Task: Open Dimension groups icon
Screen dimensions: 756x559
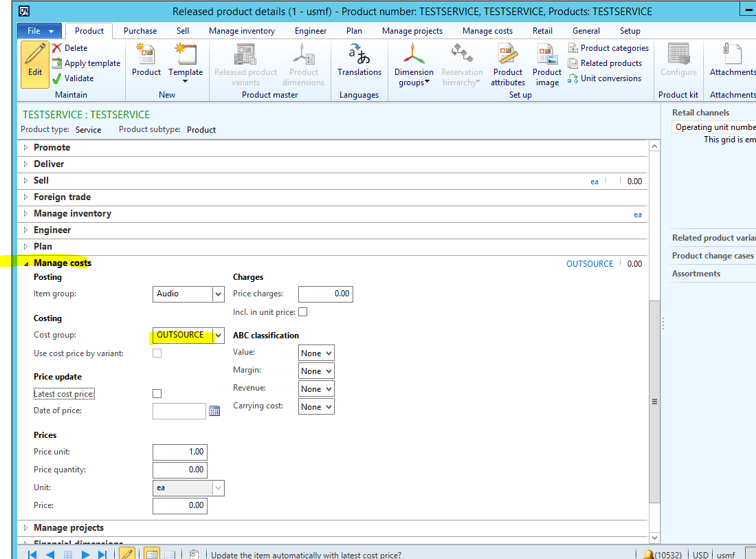Action: (x=412, y=55)
